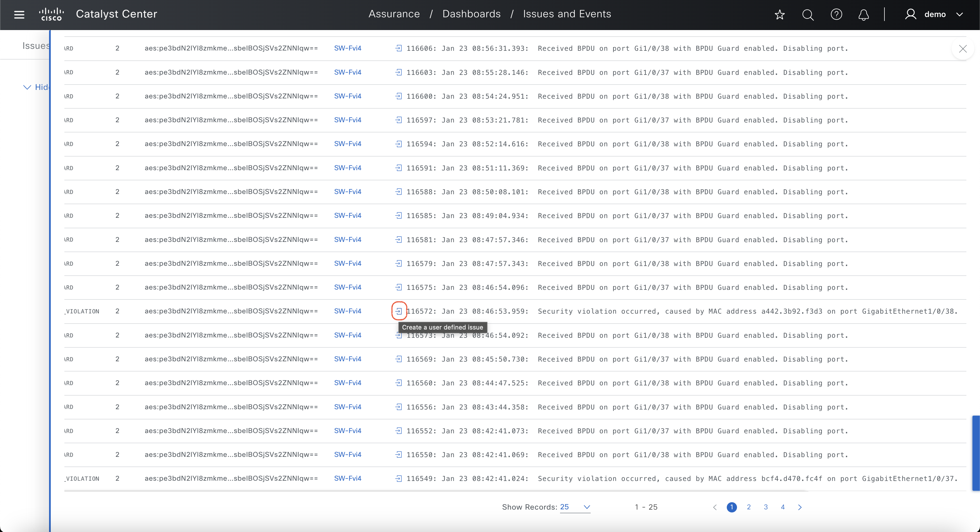The width and height of the screenshot is (980, 532).
Task: Select the Issues tab behind the panel
Action: (36, 46)
